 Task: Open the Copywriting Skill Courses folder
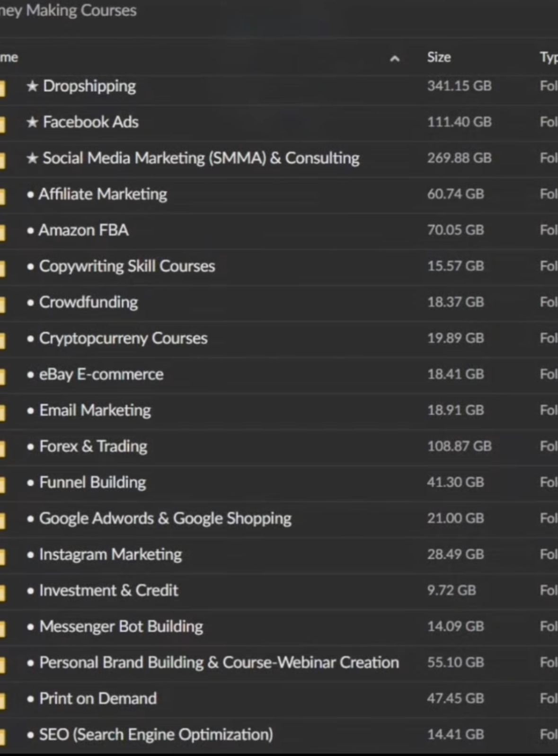point(127,266)
